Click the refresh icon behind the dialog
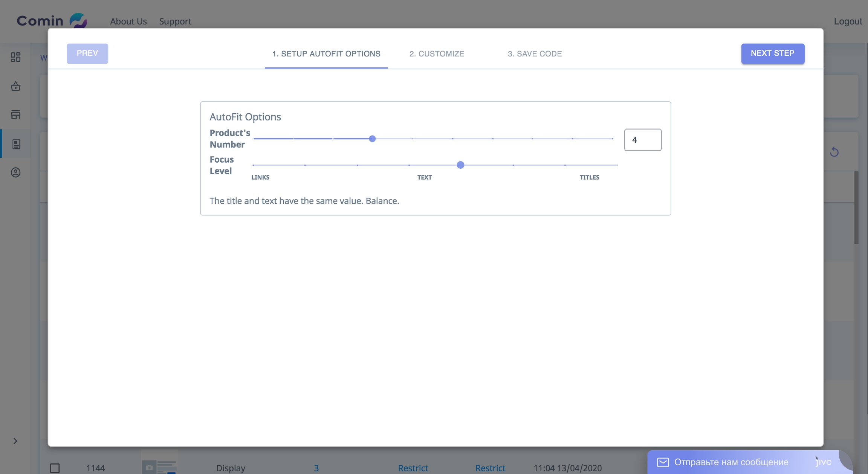Screen dimensions: 868x474 (834, 152)
